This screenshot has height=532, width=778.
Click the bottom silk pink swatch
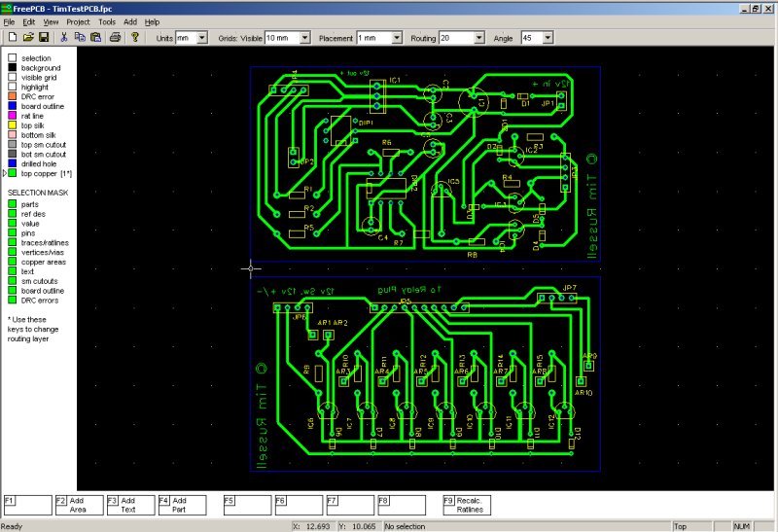pos(13,134)
